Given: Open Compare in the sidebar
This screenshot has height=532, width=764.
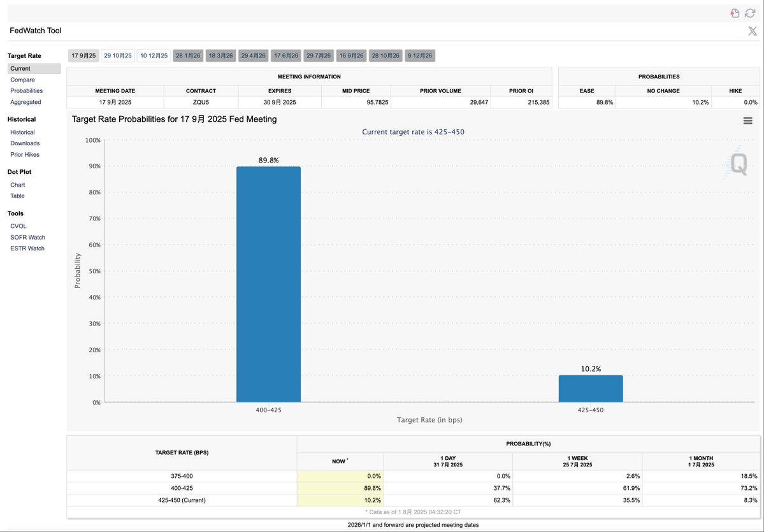Looking at the screenshot, I should point(22,80).
